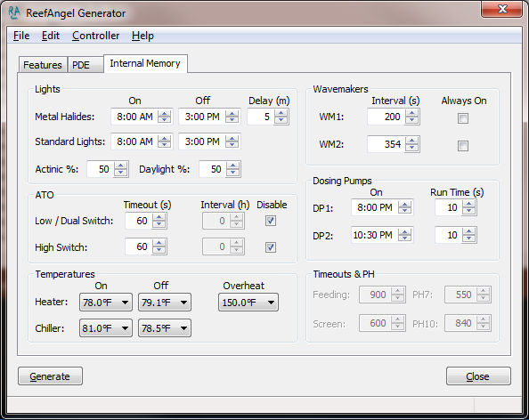Viewport: 529px width, 420px height.
Task: Open the Chiller Off temperature dropdown
Action: point(165,328)
